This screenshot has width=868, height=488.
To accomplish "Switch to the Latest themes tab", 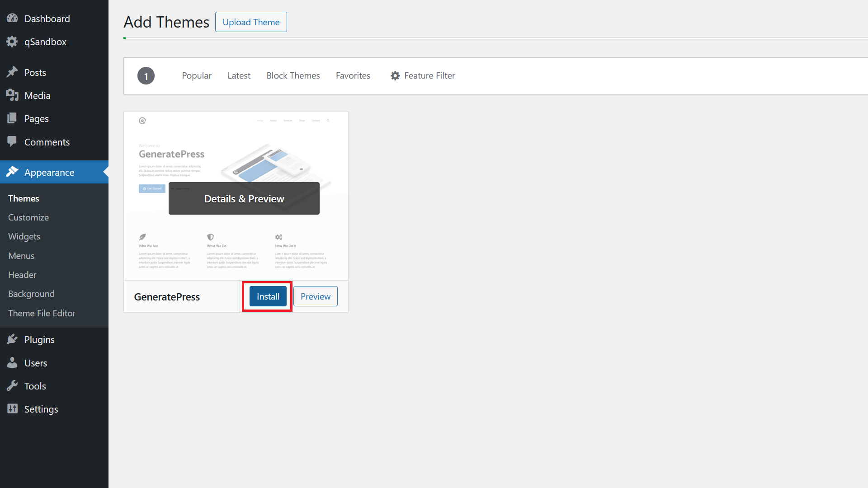I will (x=239, y=75).
